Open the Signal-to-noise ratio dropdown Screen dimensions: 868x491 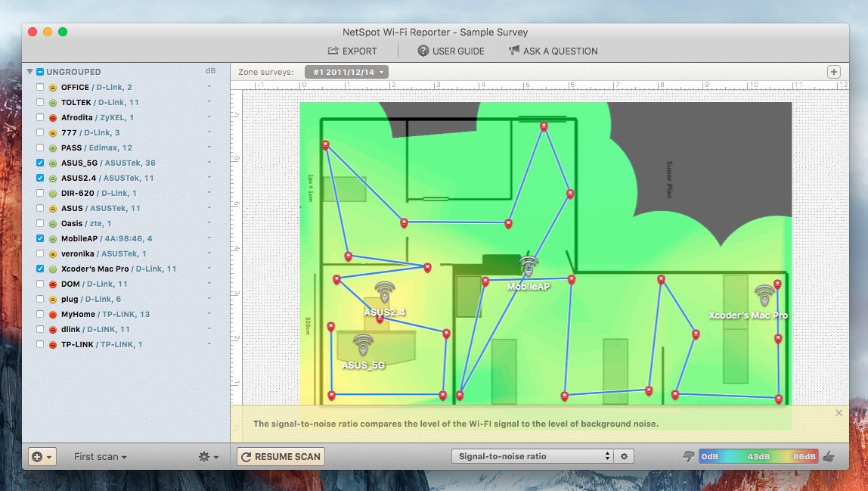pyautogui.click(x=532, y=456)
